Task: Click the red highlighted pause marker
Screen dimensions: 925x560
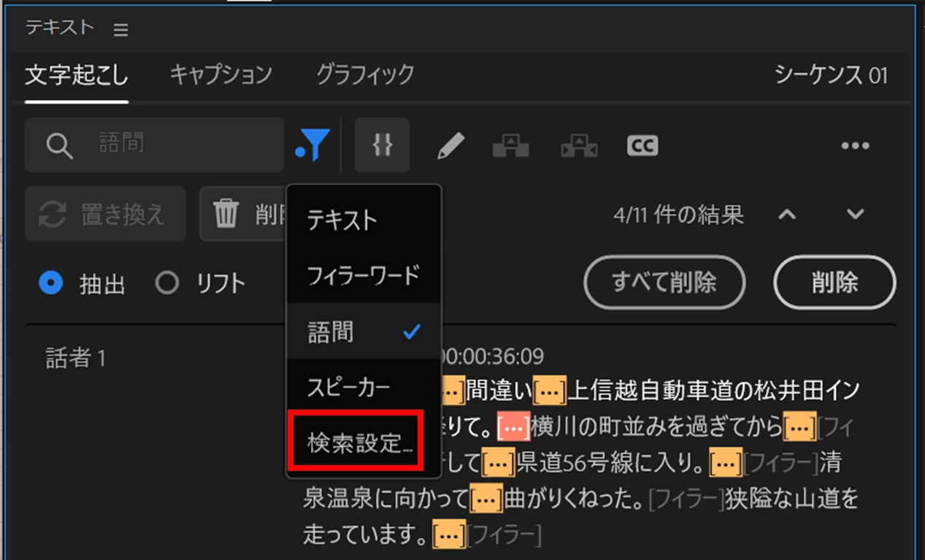Action: coord(514,428)
